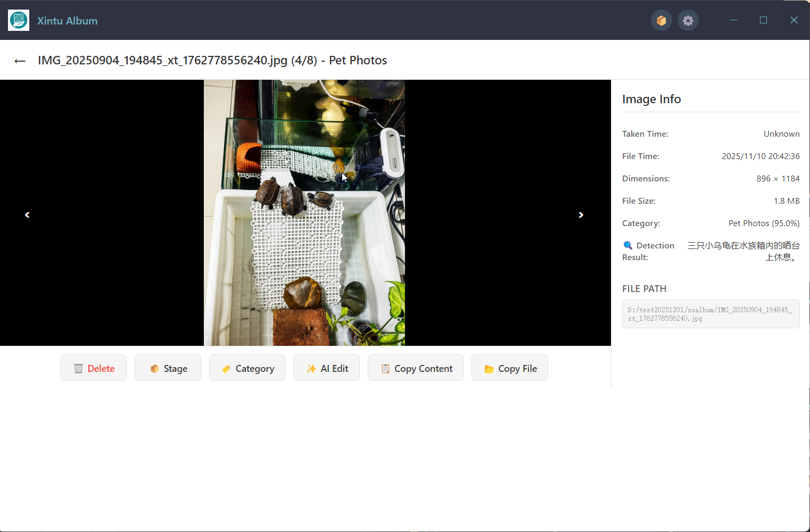This screenshot has height=532, width=810.
Task: Click the Chinese detection result text
Action: [x=743, y=251]
